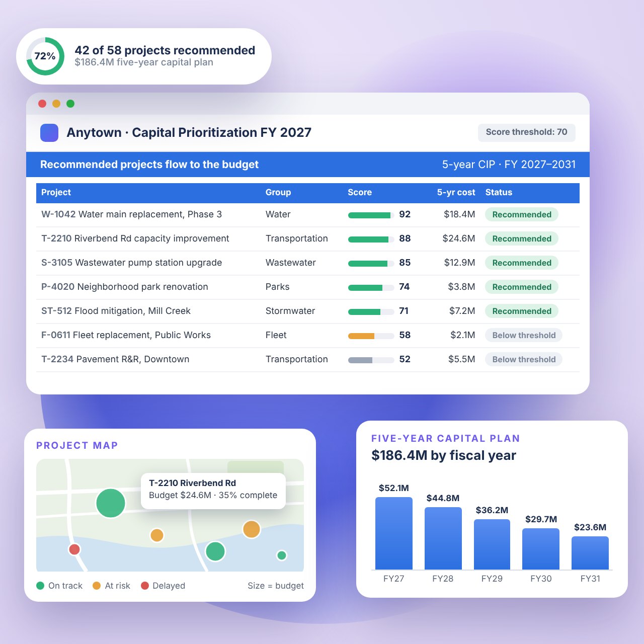
Task: Open P-4020 Neighborhood park renovation row
Action: click(x=308, y=287)
